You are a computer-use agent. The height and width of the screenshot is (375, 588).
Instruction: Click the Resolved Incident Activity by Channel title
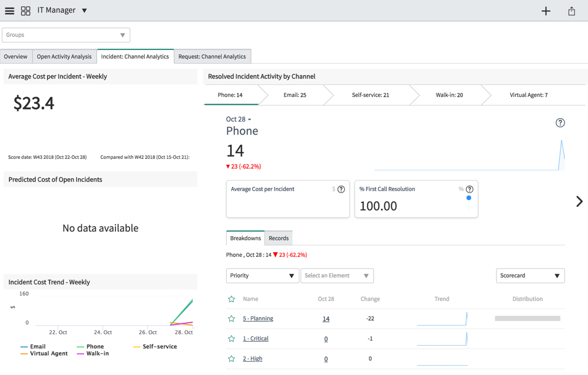(262, 76)
